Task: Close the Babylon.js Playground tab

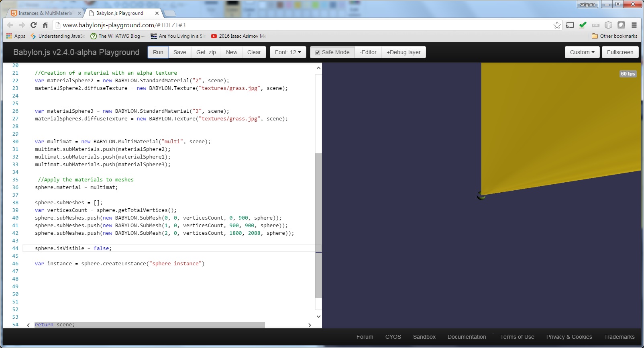Action: click(x=157, y=13)
